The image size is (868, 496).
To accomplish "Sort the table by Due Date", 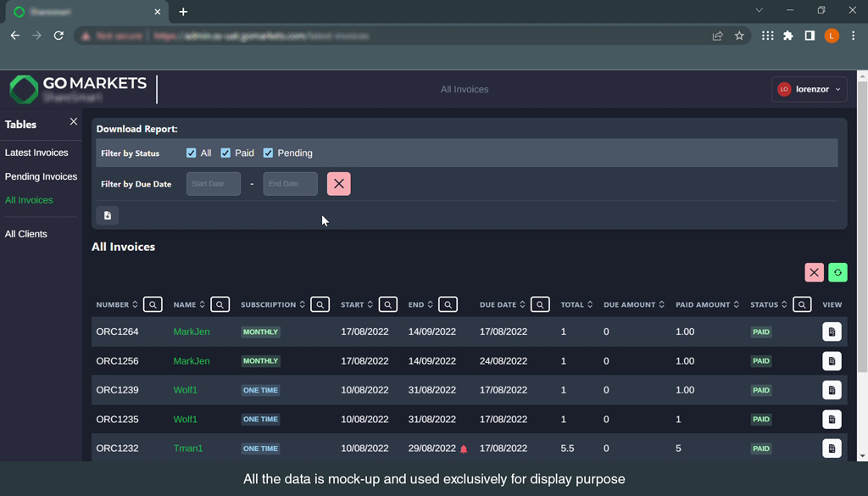I will click(x=522, y=304).
